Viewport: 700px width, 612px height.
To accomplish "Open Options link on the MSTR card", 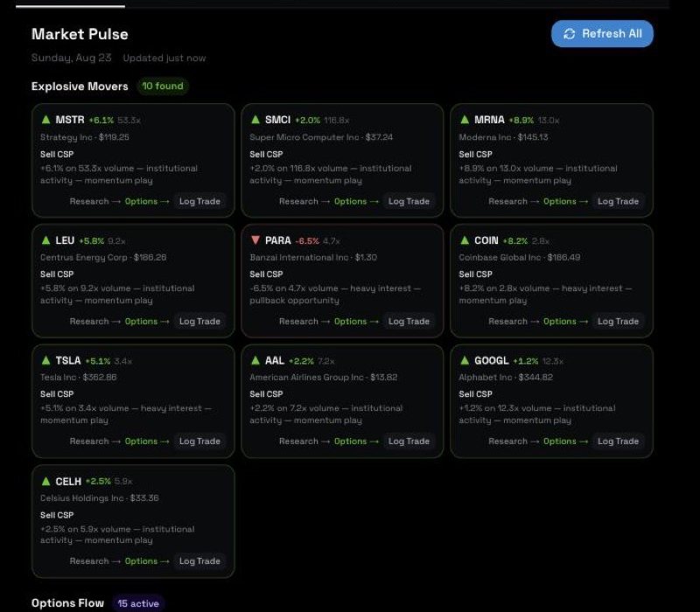I will point(147,201).
